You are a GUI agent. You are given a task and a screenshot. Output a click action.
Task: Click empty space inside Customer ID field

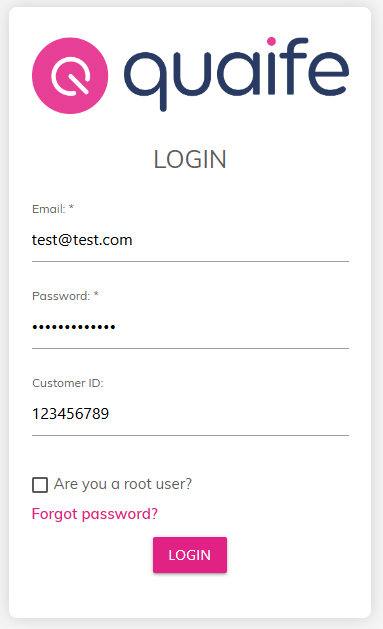pos(229,414)
